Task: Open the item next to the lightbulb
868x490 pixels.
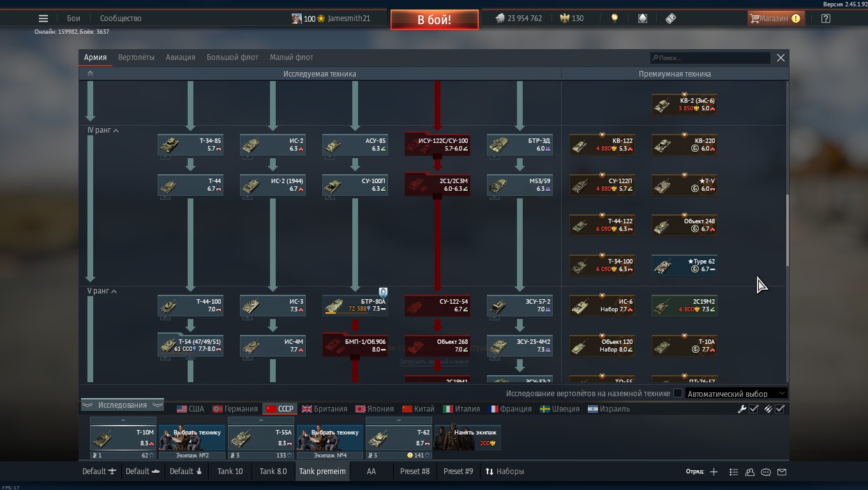Action: (x=643, y=19)
